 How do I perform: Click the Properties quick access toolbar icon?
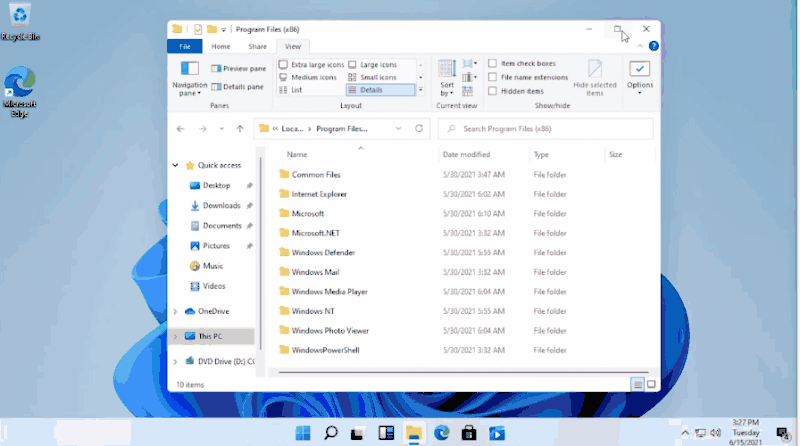point(198,29)
